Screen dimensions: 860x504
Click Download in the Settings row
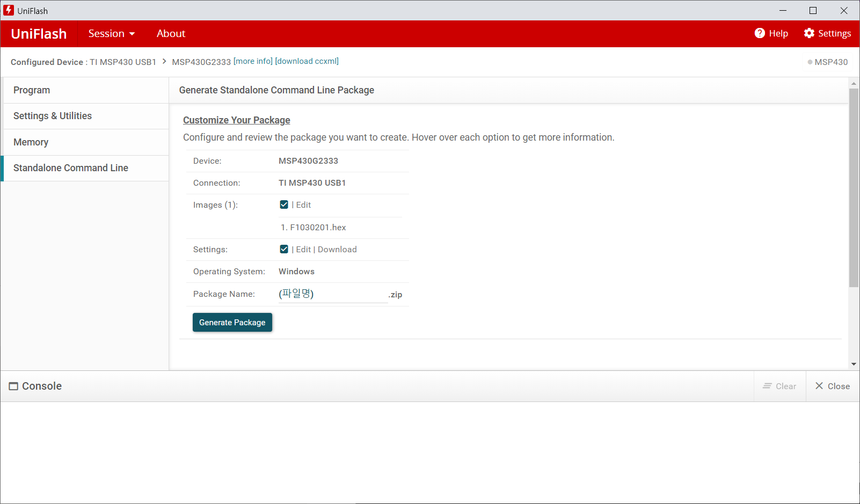(337, 250)
